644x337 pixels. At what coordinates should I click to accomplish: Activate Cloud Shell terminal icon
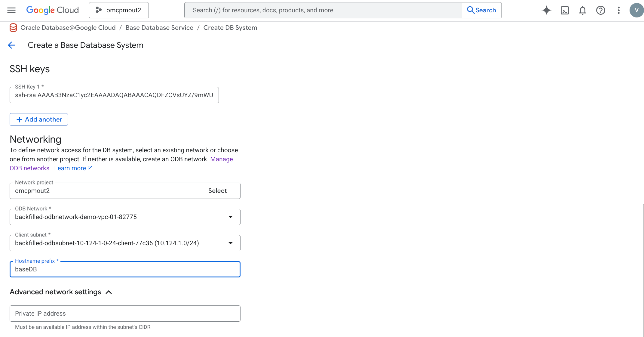pyautogui.click(x=565, y=10)
